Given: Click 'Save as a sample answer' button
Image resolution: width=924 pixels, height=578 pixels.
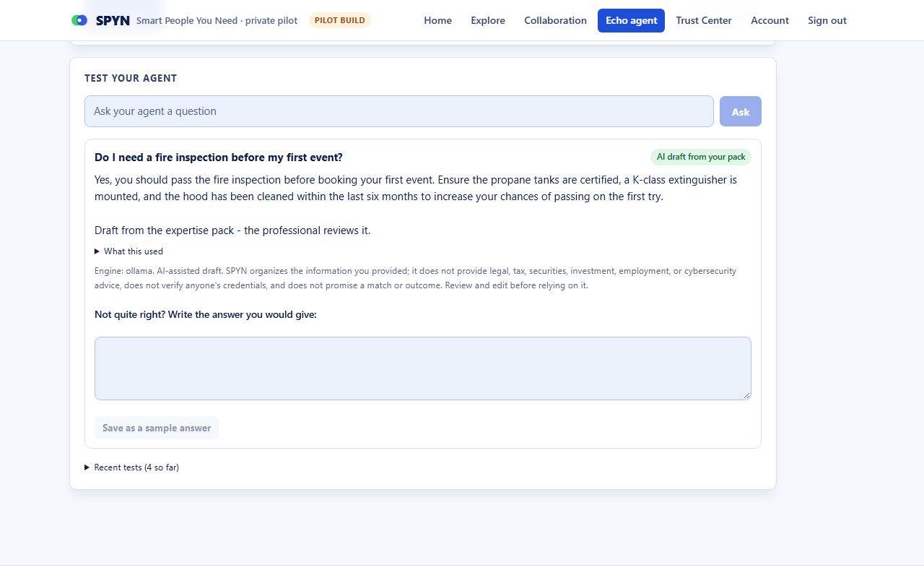Looking at the screenshot, I should click(x=157, y=428).
